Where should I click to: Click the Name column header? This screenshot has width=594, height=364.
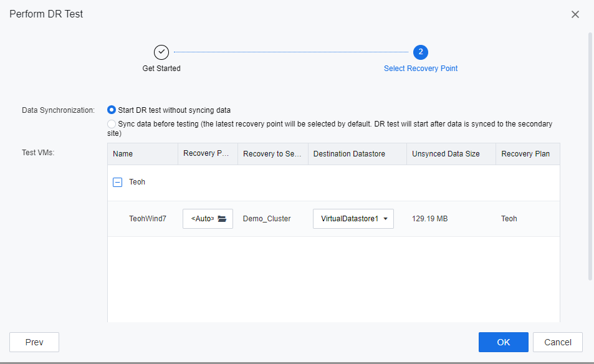pos(123,154)
